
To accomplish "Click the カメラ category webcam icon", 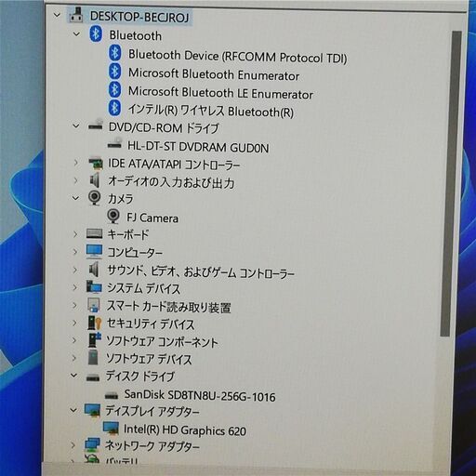I will tap(95, 198).
